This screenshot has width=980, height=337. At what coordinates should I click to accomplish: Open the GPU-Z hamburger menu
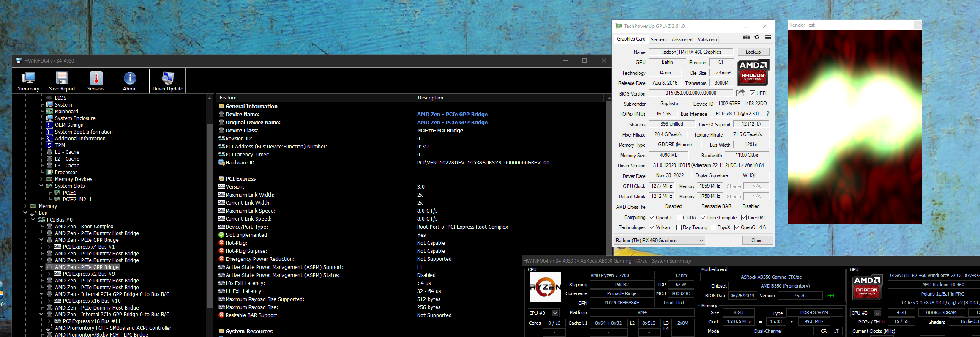(x=768, y=38)
